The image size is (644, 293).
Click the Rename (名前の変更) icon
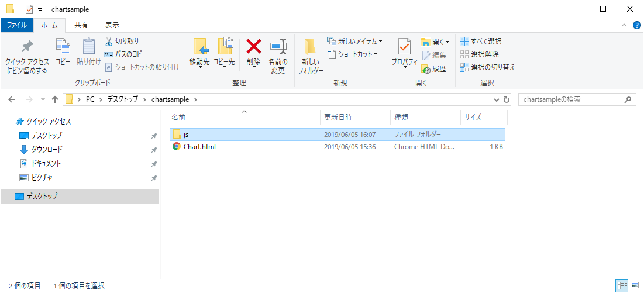(x=278, y=46)
